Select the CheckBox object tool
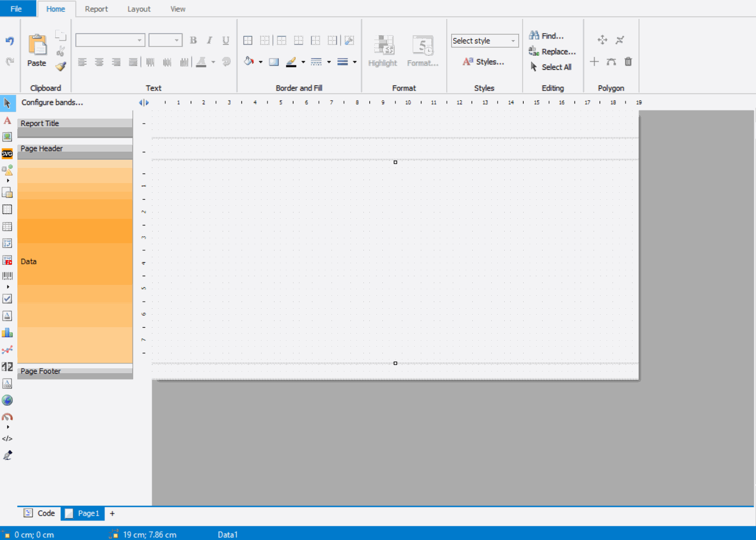This screenshot has width=756, height=540. point(7,299)
